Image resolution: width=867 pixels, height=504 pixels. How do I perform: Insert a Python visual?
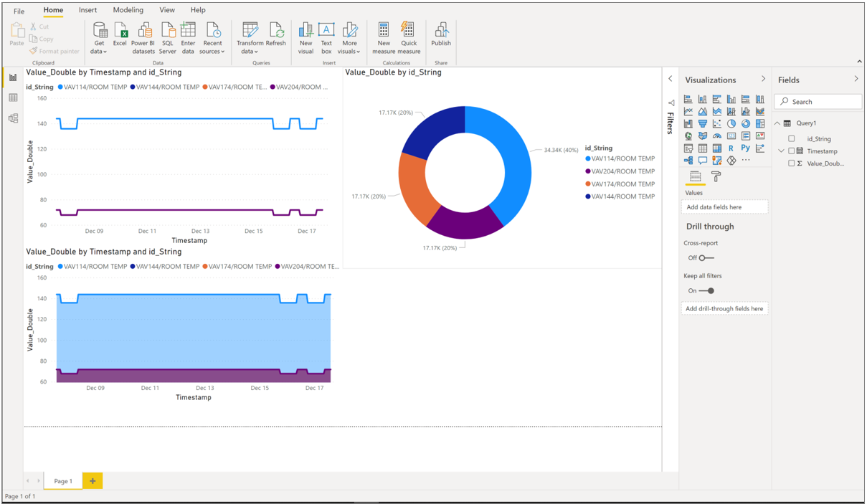(746, 148)
